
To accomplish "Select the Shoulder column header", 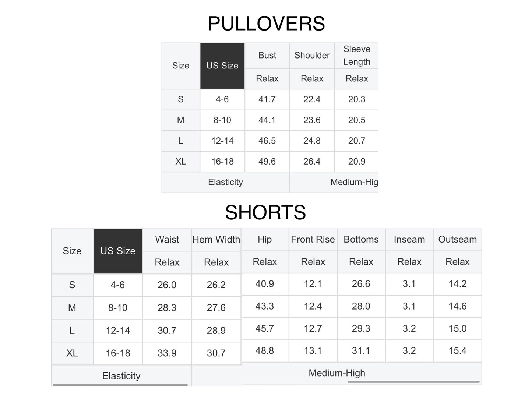I will 312,56.
